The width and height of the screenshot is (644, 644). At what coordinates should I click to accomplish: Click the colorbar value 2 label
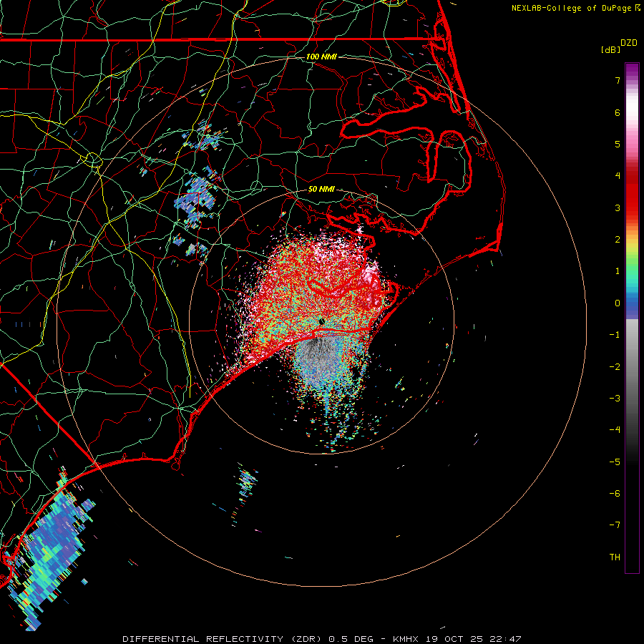(618, 240)
